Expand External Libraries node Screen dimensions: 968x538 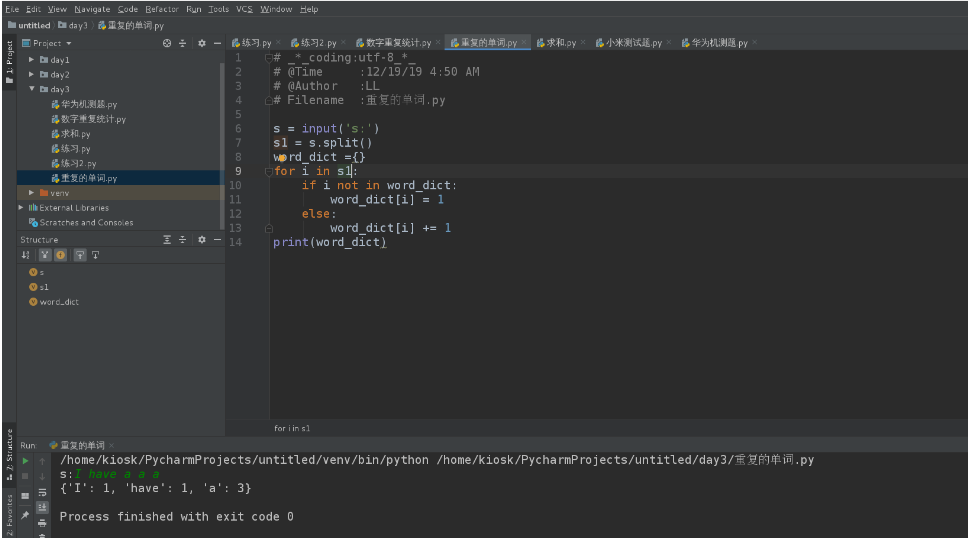pyautogui.click(x=22, y=208)
